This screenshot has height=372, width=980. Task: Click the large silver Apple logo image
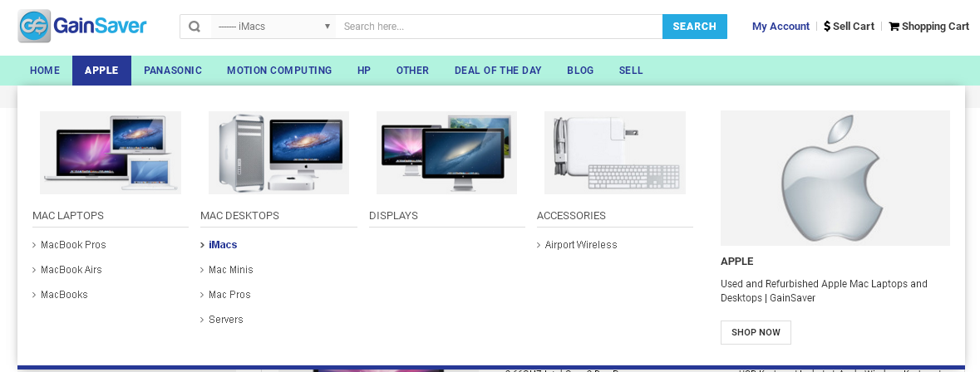835,178
